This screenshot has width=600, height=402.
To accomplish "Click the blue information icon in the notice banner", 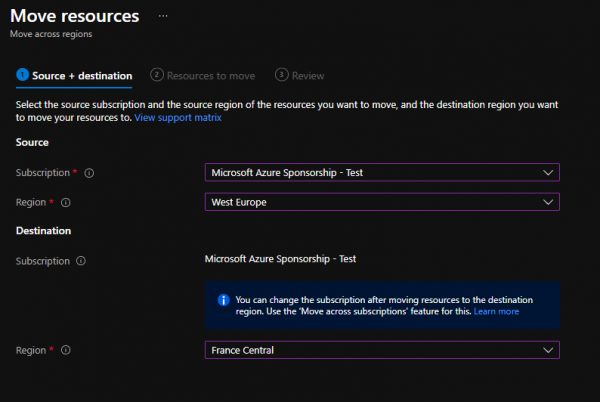I will 223,300.
